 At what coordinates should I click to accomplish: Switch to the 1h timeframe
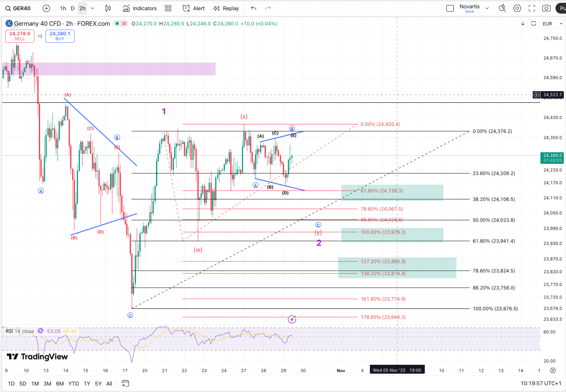click(63, 8)
